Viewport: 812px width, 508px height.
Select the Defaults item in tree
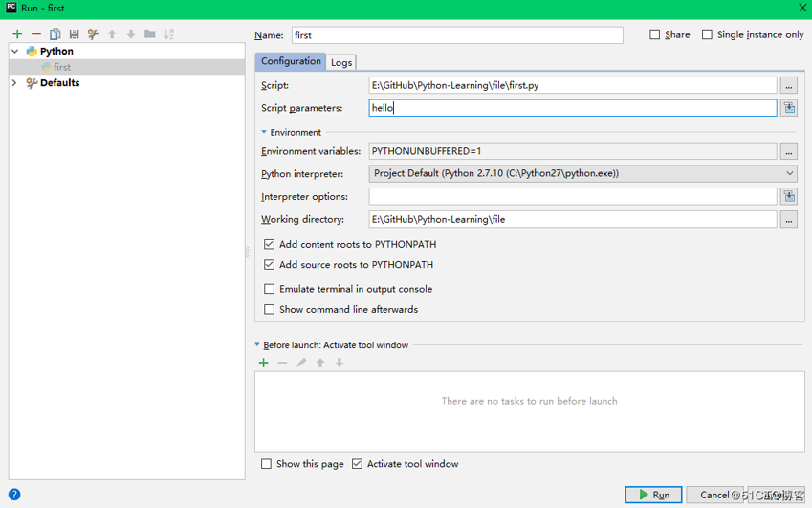[x=59, y=83]
